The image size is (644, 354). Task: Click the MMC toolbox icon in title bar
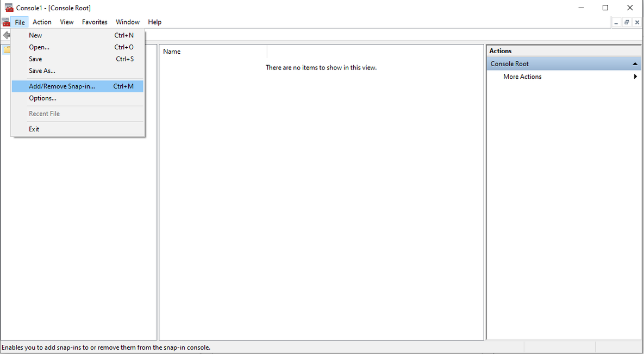9,8
